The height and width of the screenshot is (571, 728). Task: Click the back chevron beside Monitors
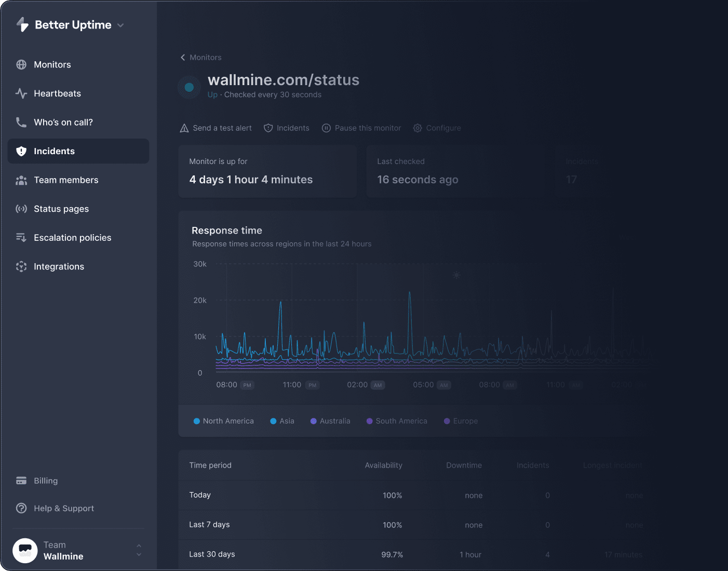coord(183,58)
